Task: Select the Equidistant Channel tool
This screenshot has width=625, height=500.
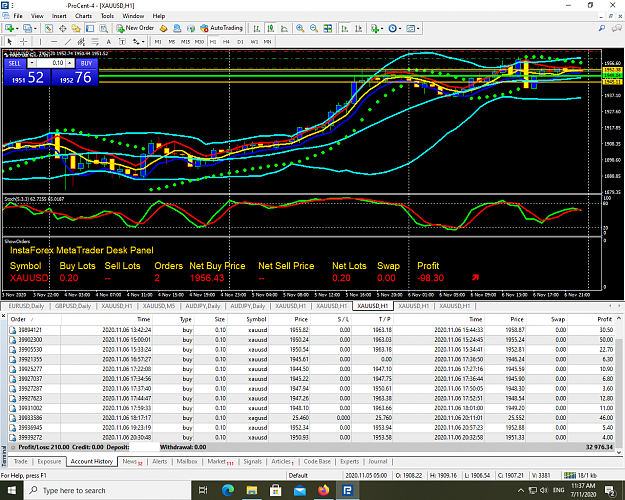Action: [x=81, y=41]
